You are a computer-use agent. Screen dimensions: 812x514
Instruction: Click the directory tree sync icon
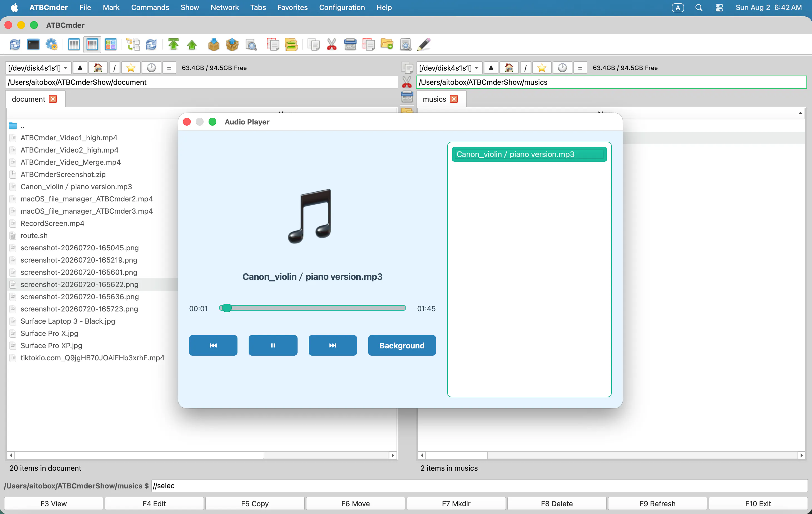click(133, 44)
